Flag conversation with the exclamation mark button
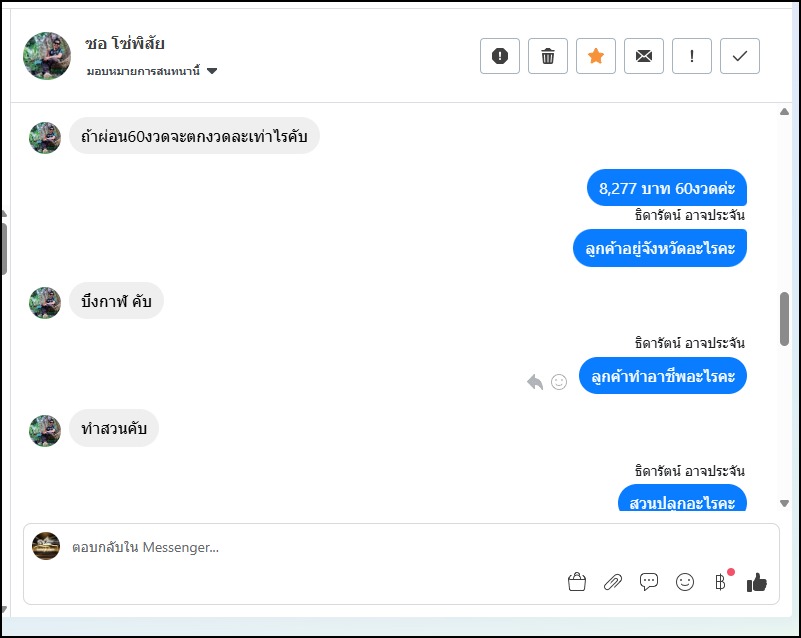801x638 pixels. click(692, 56)
